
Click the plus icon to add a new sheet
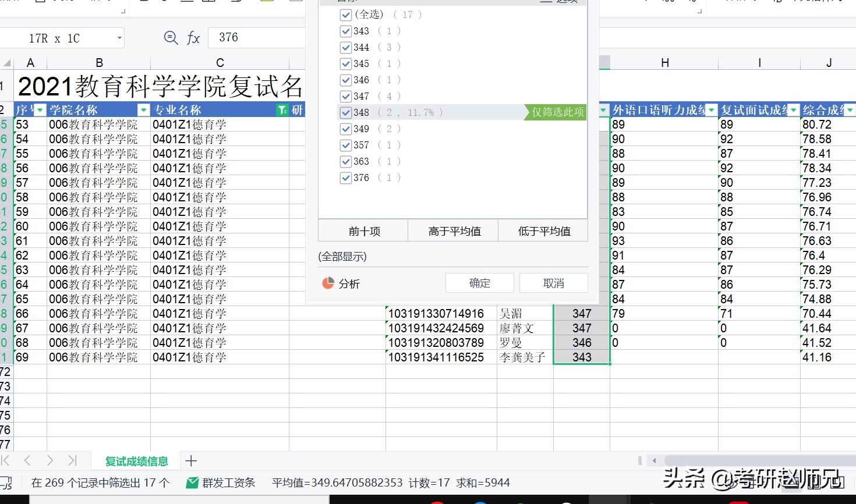tap(191, 460)
